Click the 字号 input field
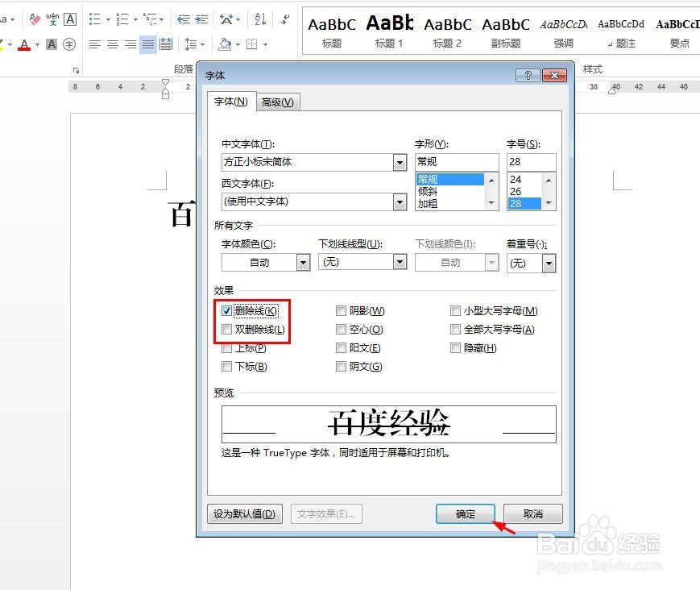The width and height of the screenshot is (700, 590). click(x=532, y=162)
